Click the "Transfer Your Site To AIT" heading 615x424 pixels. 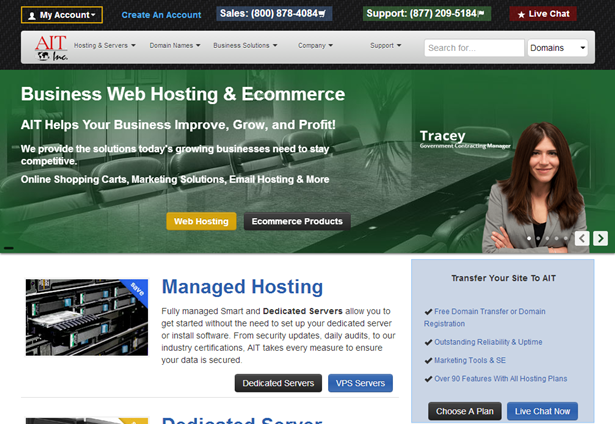click(x=503, y=278)
